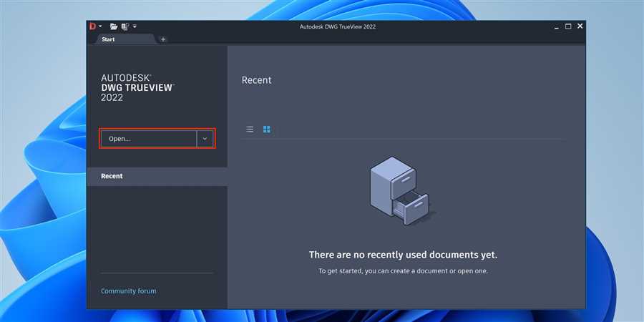Expand the quick access toolbar customize arrow
The height and width of the screenshot is (322, 644).
[x=135, y=26]
